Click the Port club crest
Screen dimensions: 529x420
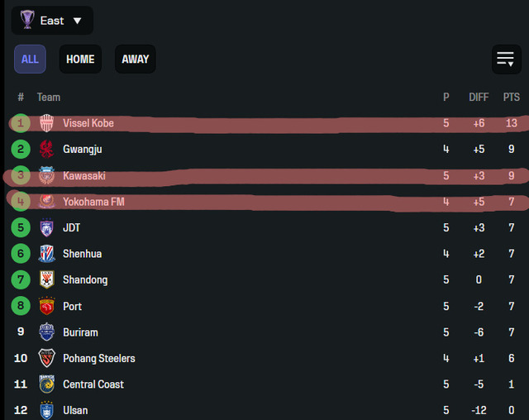click(x=46, y=306)
